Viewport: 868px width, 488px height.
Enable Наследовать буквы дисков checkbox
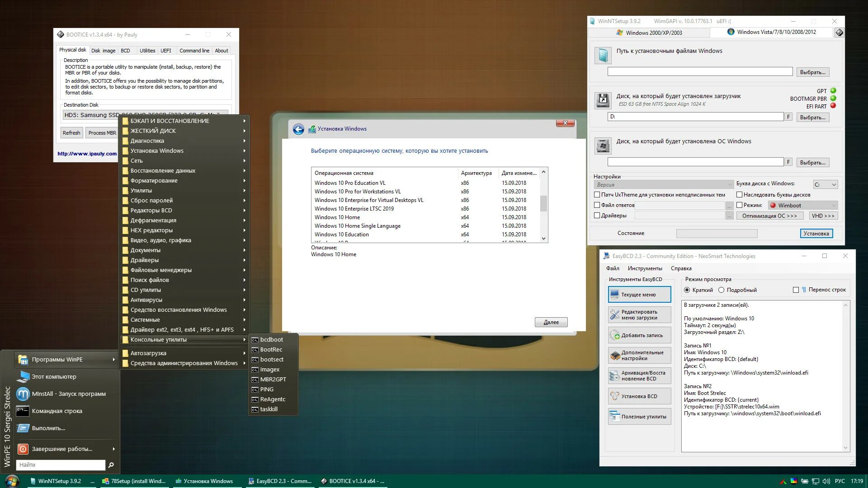pos(740,195)
